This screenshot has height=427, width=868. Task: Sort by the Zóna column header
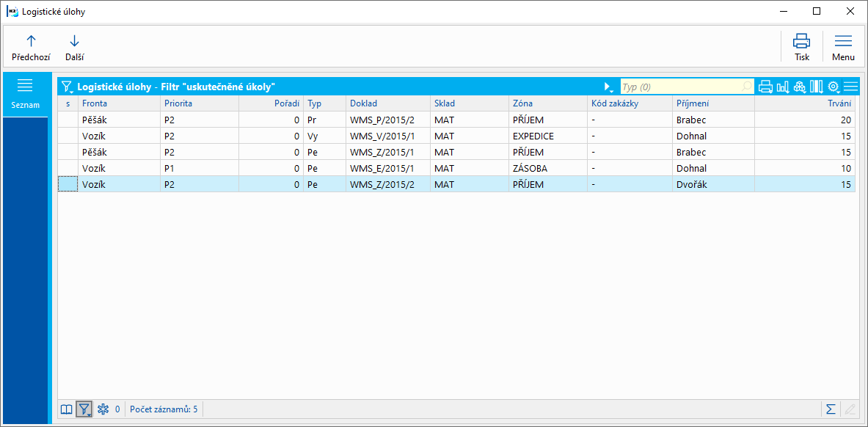548,103
